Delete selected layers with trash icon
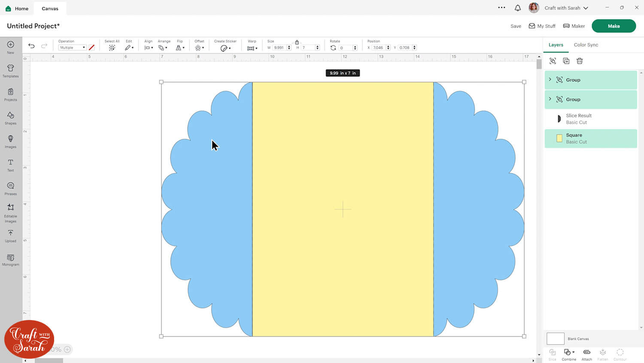Viewport: 644px width, 363px height. pos(580,61)
